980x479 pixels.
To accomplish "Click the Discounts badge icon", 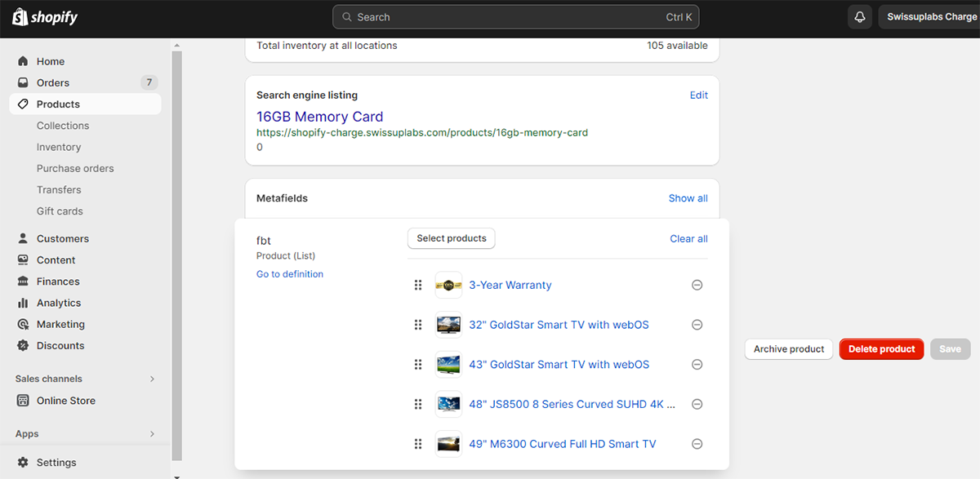I will (x=23, y=345).
